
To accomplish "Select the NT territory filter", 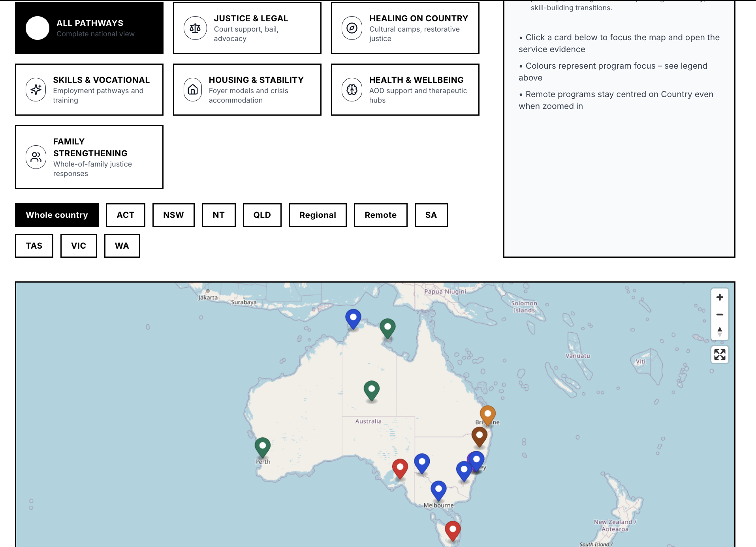I will point(219,215).
